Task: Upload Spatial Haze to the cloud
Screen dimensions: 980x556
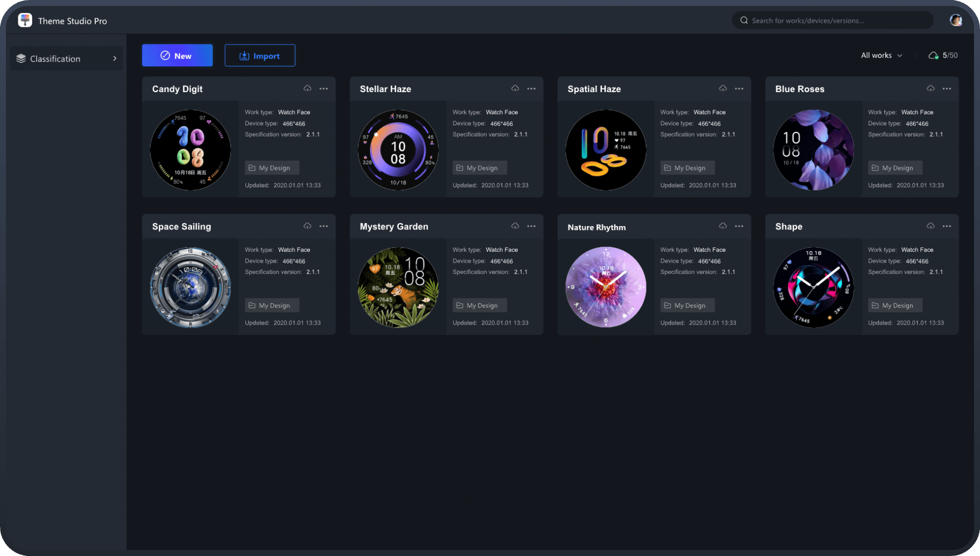Action: 723,88
